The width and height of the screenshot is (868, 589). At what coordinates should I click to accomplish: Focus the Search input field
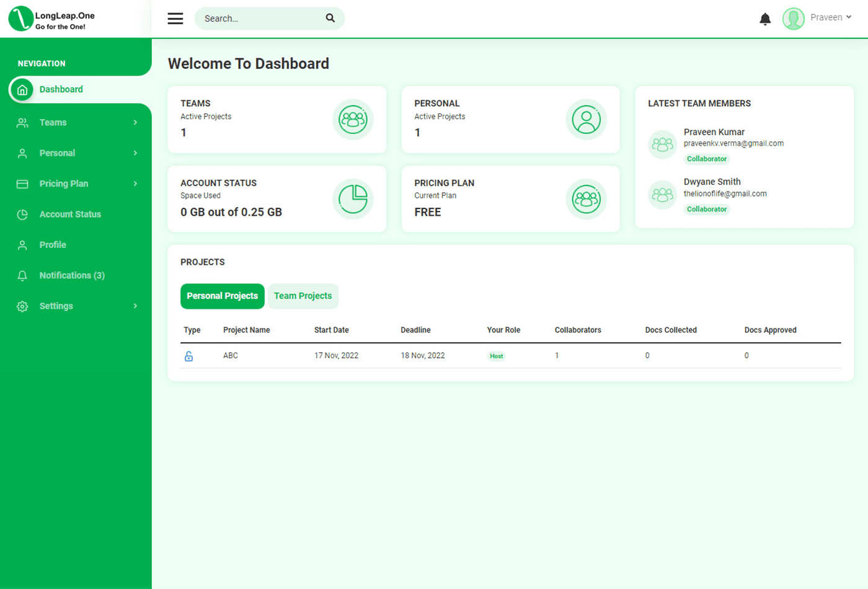[x=269, y=19]
